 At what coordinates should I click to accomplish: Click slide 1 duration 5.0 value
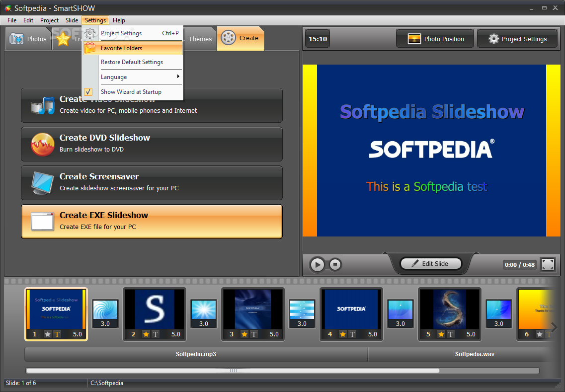[78, 334]
